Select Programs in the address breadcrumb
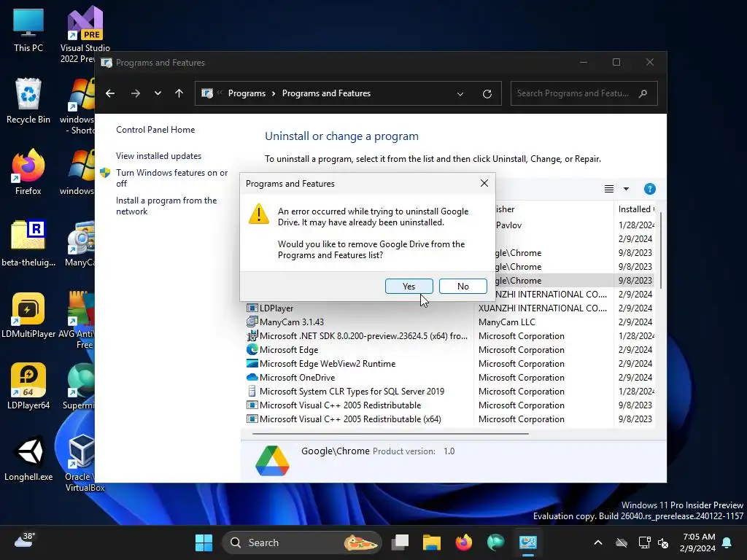The width and height of the screenshot is (747, 560). pos(247,93)
